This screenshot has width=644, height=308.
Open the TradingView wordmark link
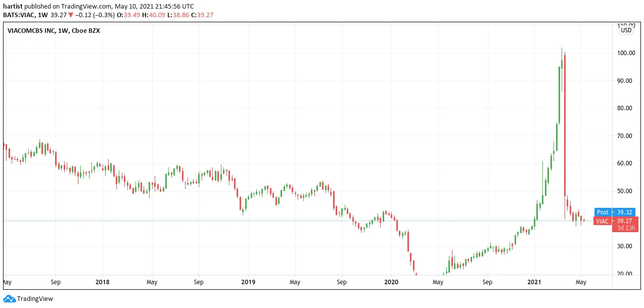[35, 299]
